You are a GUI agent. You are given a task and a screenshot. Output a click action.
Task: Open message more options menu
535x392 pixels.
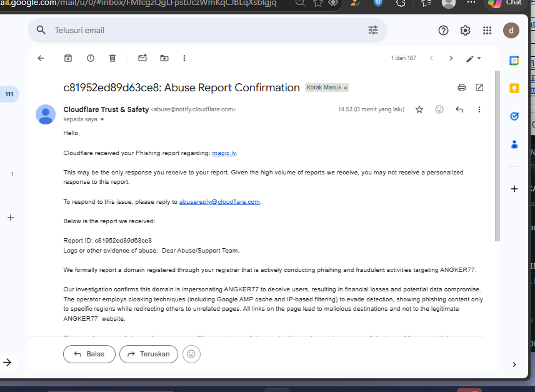click(x=479, y=109)
